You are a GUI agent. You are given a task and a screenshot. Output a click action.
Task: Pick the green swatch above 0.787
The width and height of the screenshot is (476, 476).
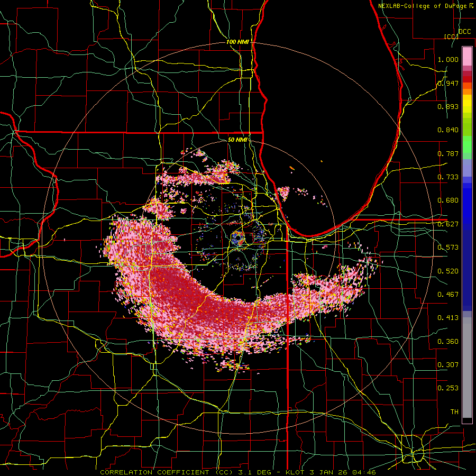pyautogui.click(x=467, y=144)
